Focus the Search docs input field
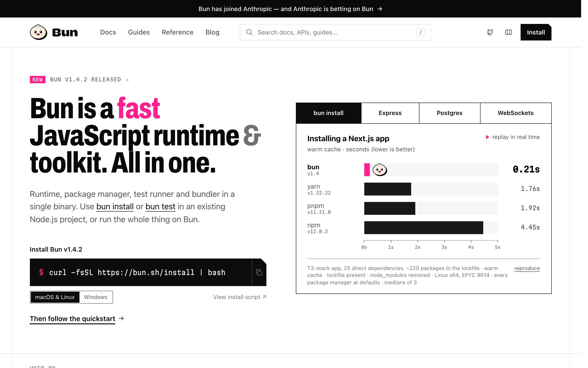 click(335, 32)
